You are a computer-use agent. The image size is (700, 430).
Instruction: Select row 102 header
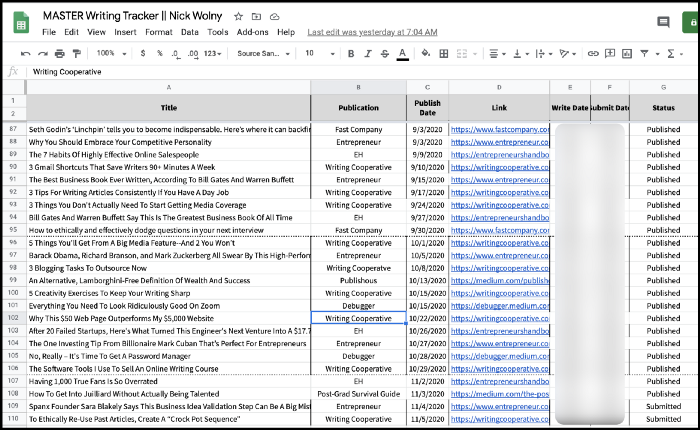(x=13, y=318)
